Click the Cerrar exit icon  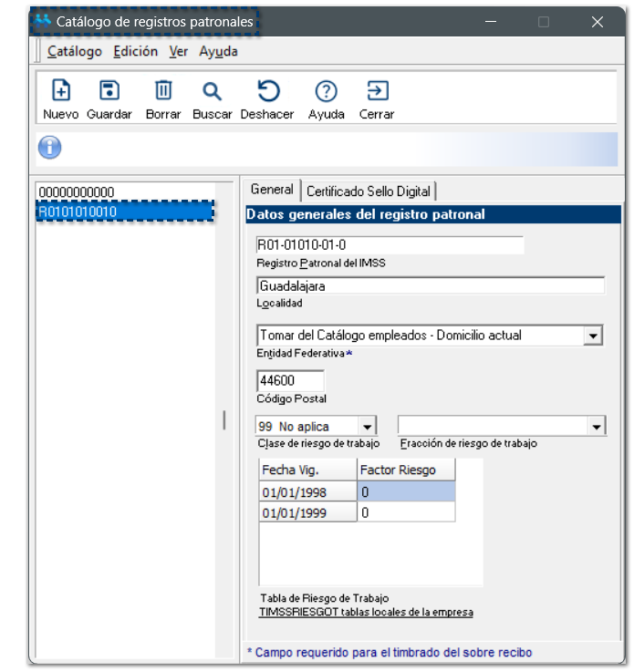(x=376, y=91)
